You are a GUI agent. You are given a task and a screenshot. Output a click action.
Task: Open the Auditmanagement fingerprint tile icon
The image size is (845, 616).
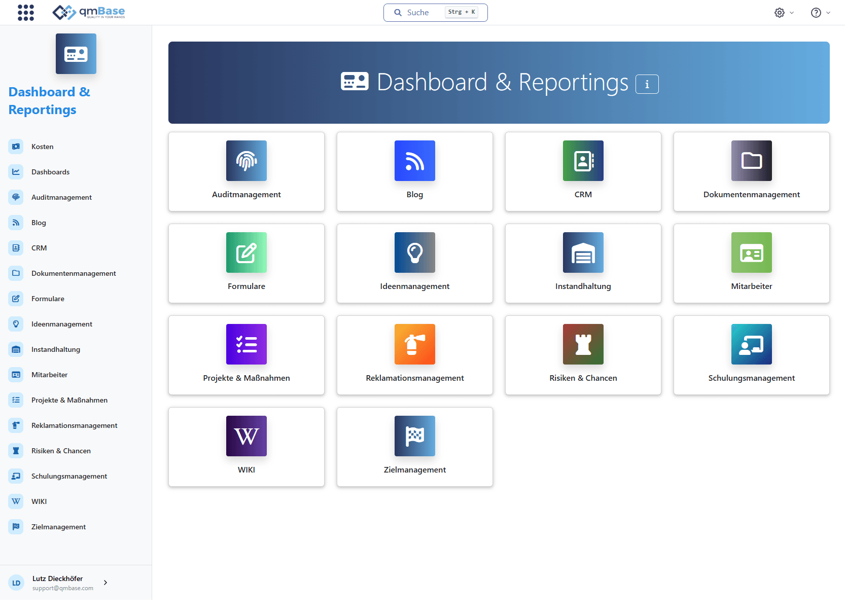point(247,161)
